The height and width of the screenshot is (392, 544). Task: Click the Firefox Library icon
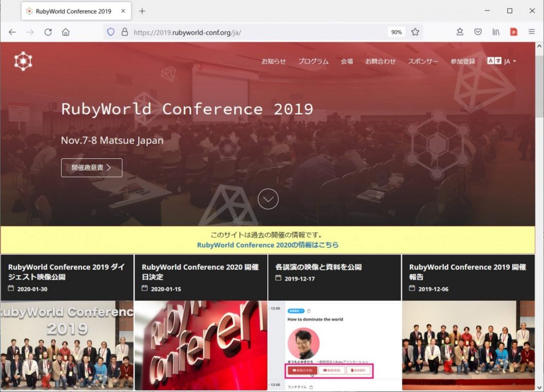496,32
